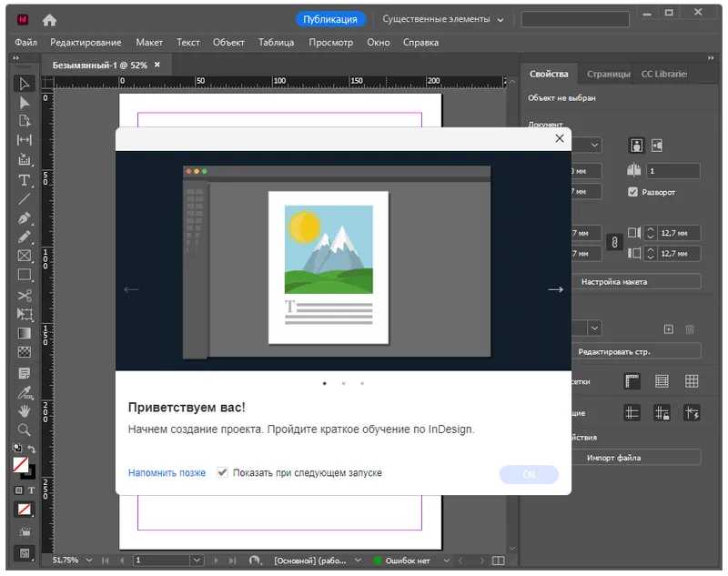Choose landscape page orientation icon
Screen dimensions: 728x576
pyautogui.click(x=656, y=146)
